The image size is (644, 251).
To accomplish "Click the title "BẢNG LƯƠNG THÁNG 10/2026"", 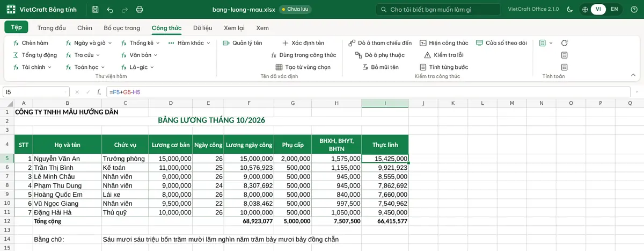I will point(211,120).
